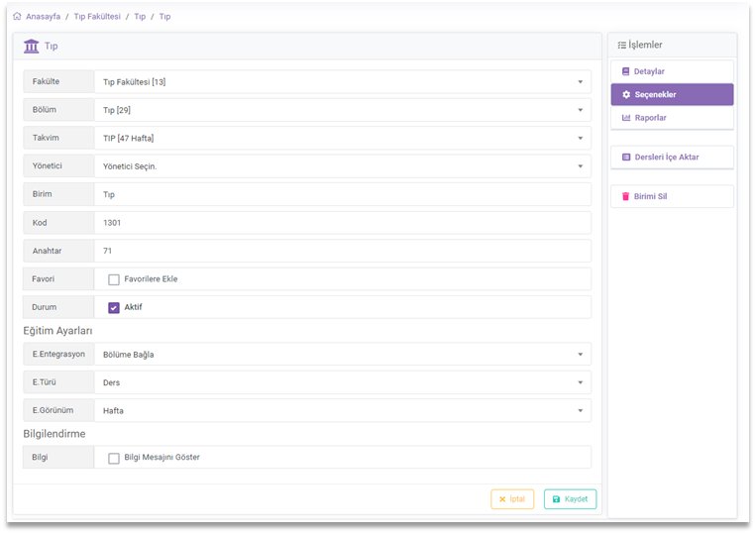Enable the Favorilere Ekle checkbox
Image resolution: width=756 pixels, height=534 pixels.
(x=114, y=279)
